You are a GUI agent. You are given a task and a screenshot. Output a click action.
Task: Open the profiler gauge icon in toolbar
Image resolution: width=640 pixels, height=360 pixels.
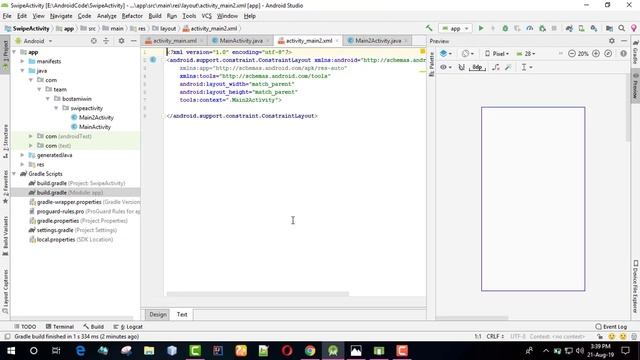pyautogui.click(x=529, y=28)
